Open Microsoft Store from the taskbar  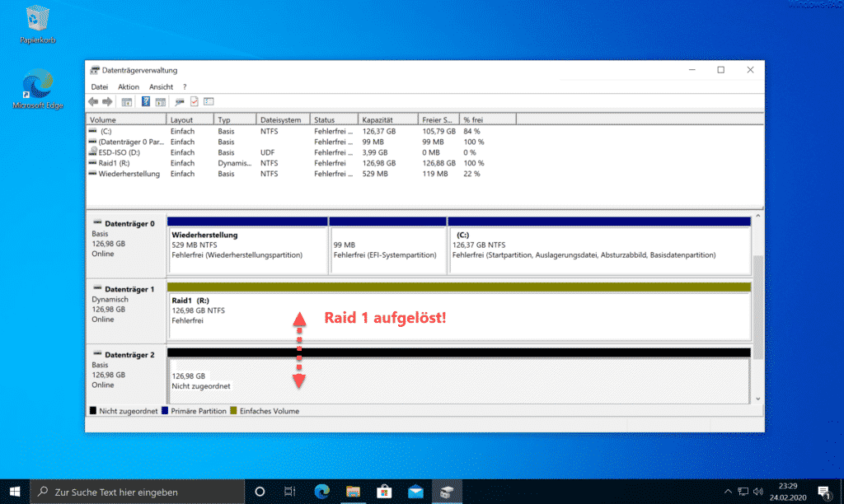click(x=384, y=492)
